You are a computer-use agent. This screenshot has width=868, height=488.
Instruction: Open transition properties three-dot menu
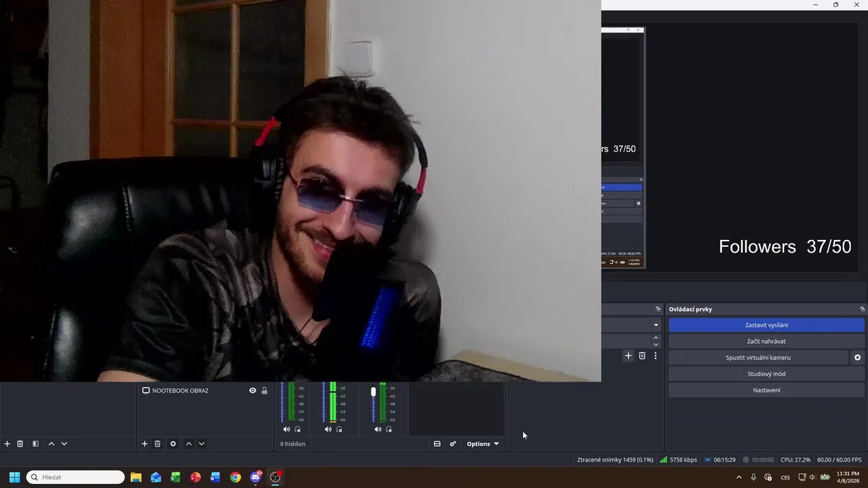pyautogui.click(x=655, y=356)
